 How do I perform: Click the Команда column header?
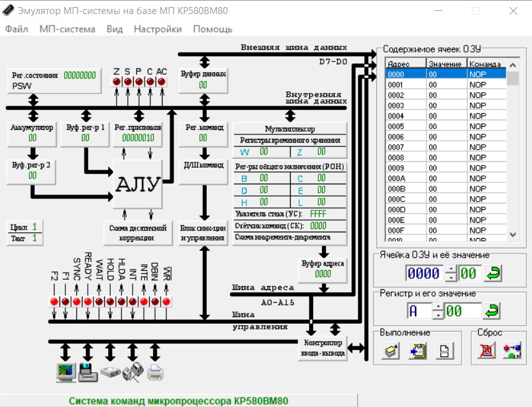click(x=487, y=64)
